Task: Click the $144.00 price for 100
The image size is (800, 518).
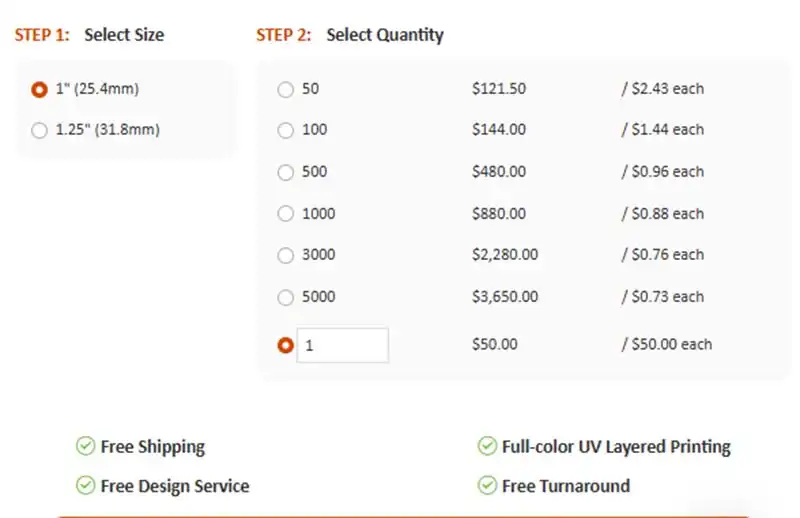Action: (498, 130)
